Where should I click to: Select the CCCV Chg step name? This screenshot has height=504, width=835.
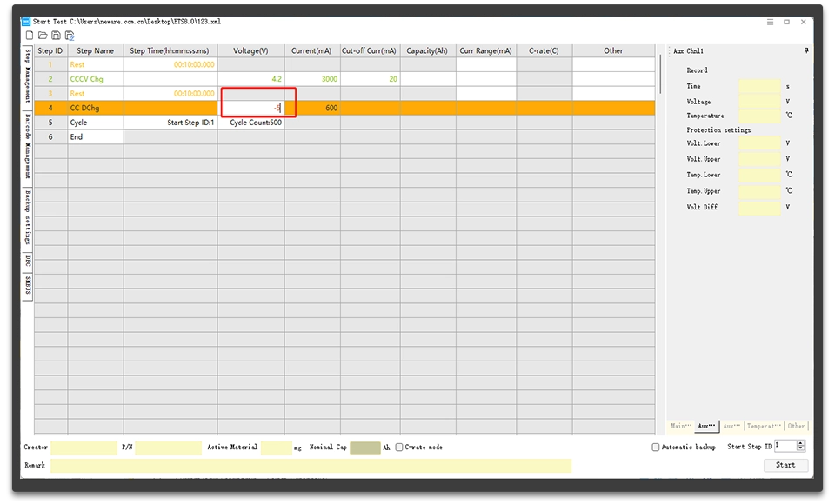pyautogui.click(x=96, y=79)
